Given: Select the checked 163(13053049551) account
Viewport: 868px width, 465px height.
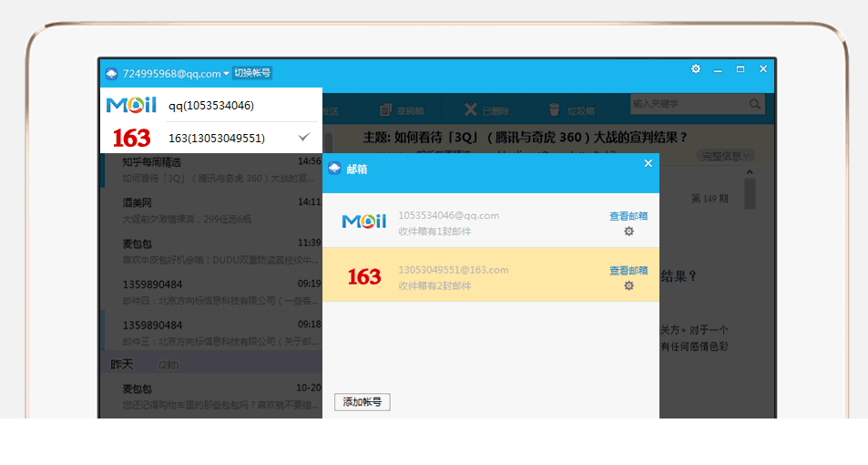Looking at the screenshot, I should [x=217, y=139].
